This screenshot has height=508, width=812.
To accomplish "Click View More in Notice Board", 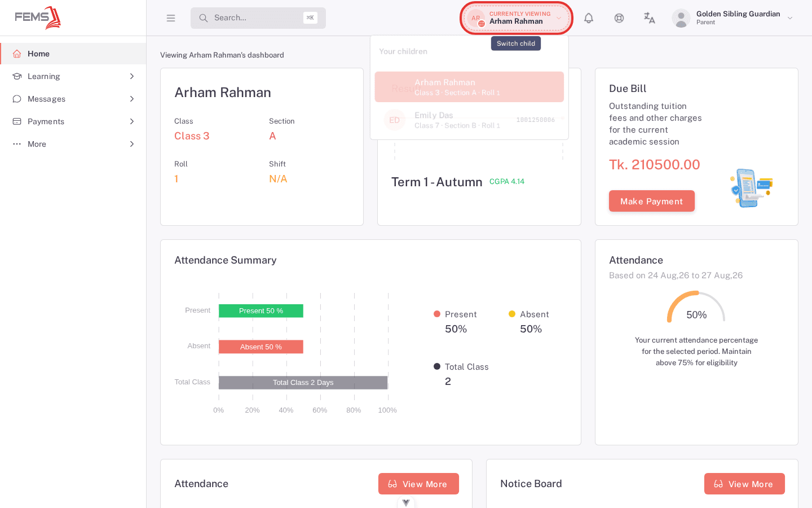I will tap(744, 484).
